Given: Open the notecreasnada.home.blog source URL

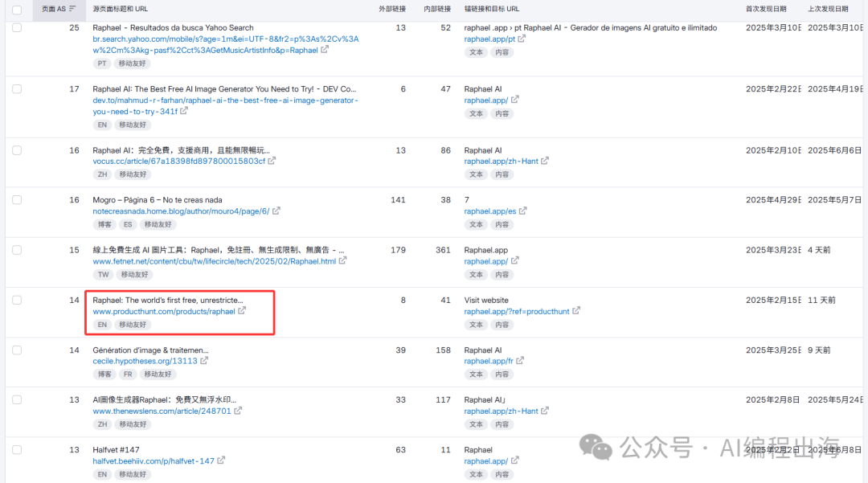Looking at the screenshot, I should [181, 211].
